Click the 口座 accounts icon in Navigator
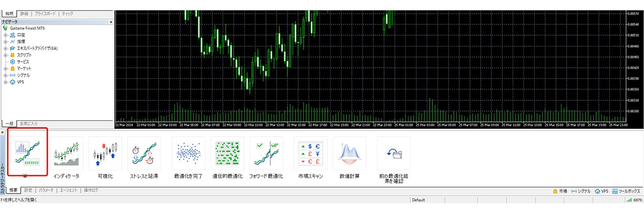 click(12, 35)
